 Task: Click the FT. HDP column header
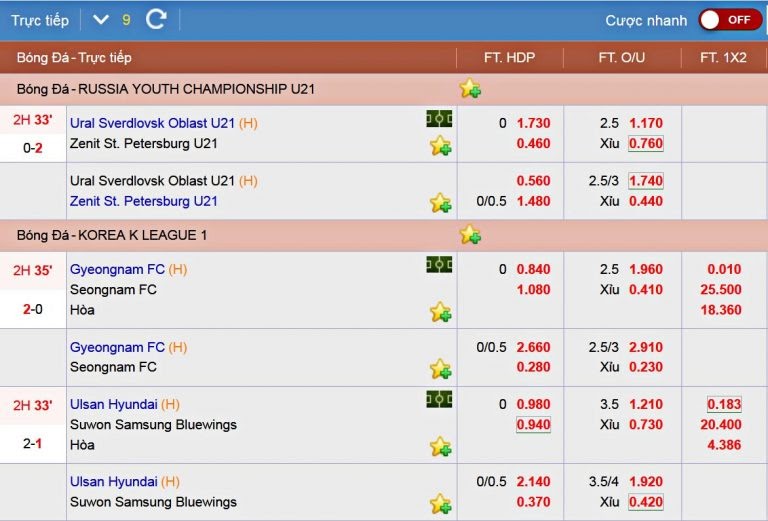coord(509,57)
